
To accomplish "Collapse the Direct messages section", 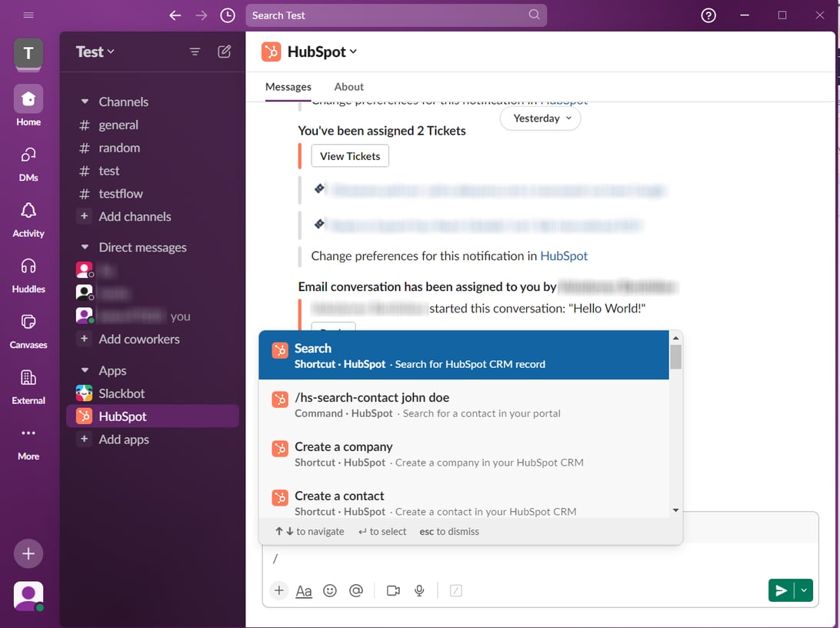I will (x=85, y=247).
